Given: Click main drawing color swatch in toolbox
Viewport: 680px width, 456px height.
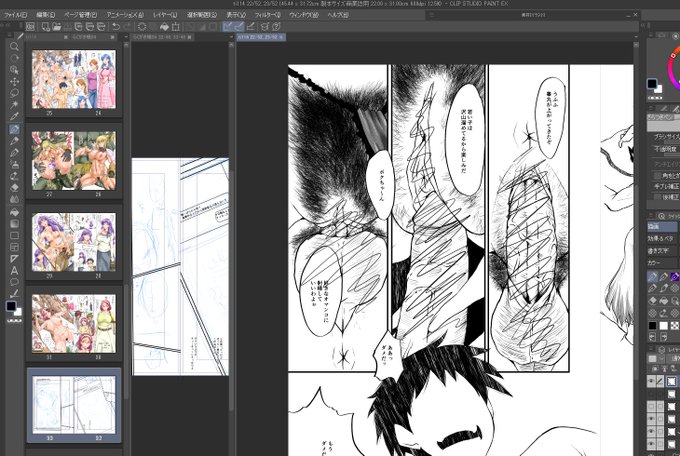Looking at the screenshot, I should click(x=11, y=306).
